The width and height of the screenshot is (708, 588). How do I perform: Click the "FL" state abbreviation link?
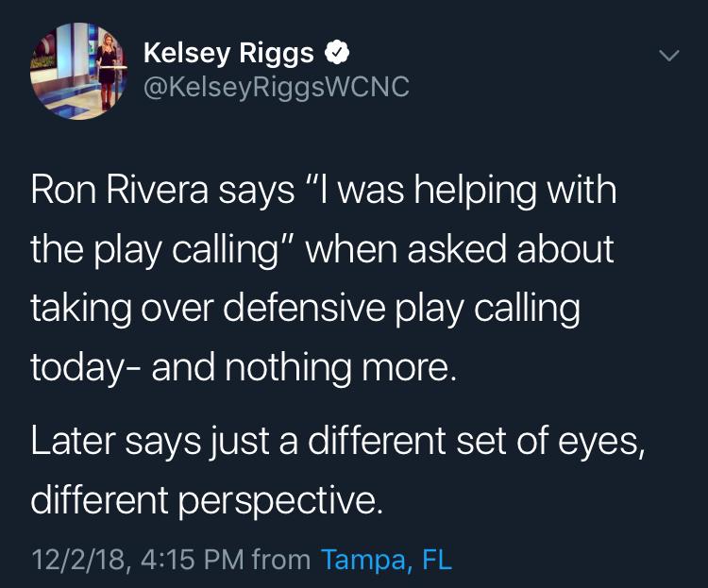437,559
